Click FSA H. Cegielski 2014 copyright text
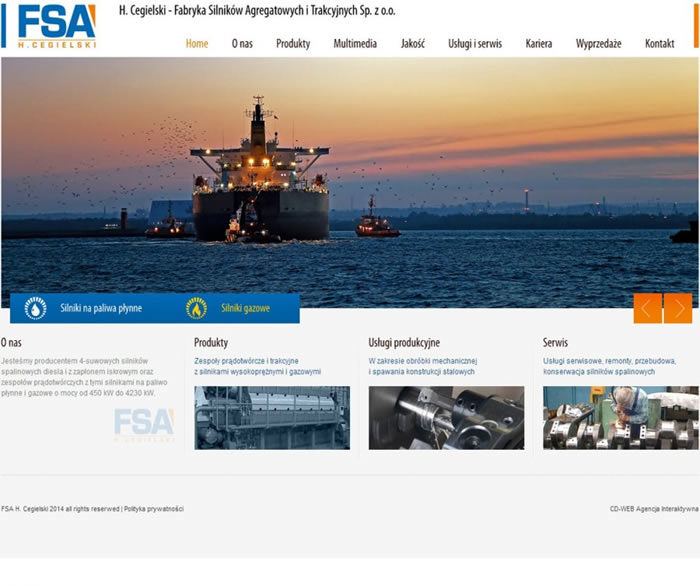700x586 pixels. pyautogui.click(x=60, y=509)
